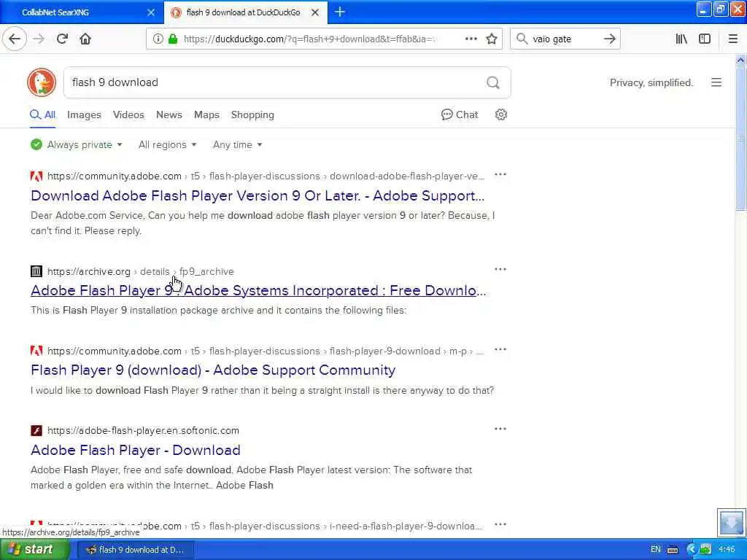Viewport: 747px width, 560px height.
Task: Click the vertical scrollbar thumb
Action: (740, 138)
